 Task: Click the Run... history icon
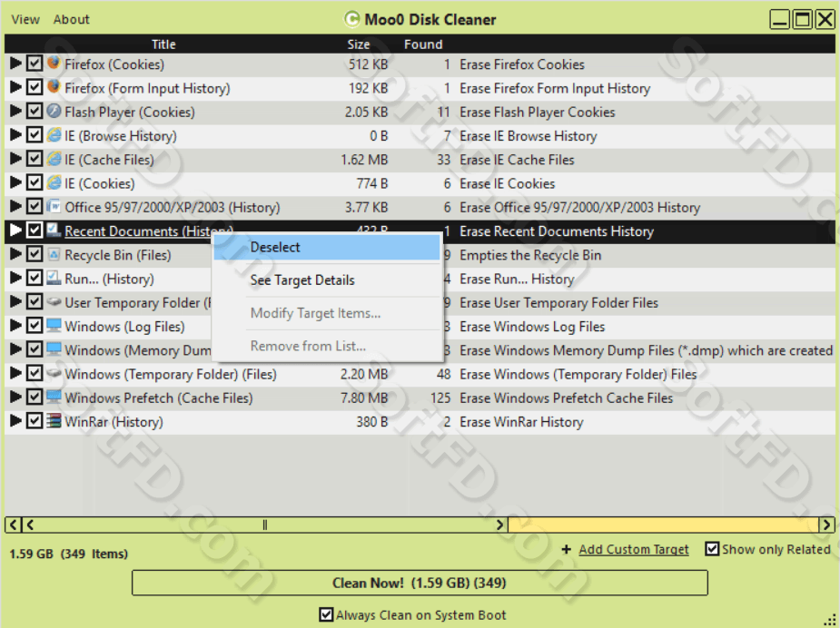(x=54, y=278)
